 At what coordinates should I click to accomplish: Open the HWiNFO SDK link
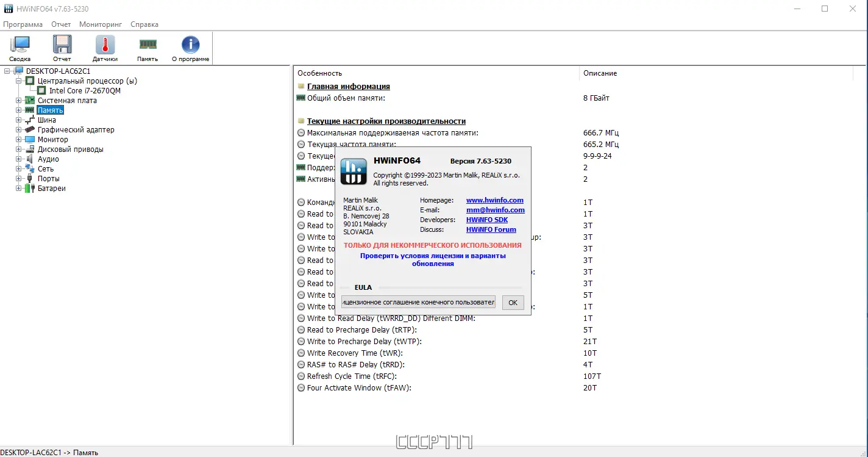(x=487, y=220)
